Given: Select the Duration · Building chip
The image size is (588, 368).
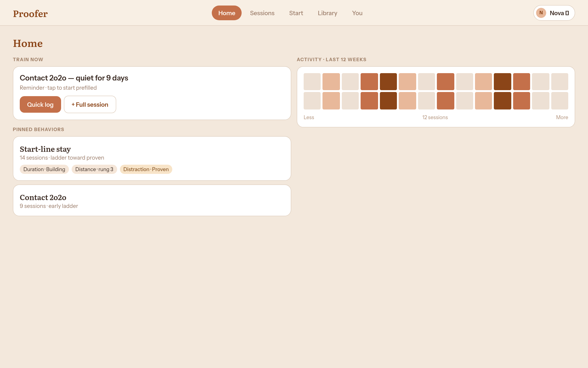Looking at the screenshot, I should click(x=44, y=169).
